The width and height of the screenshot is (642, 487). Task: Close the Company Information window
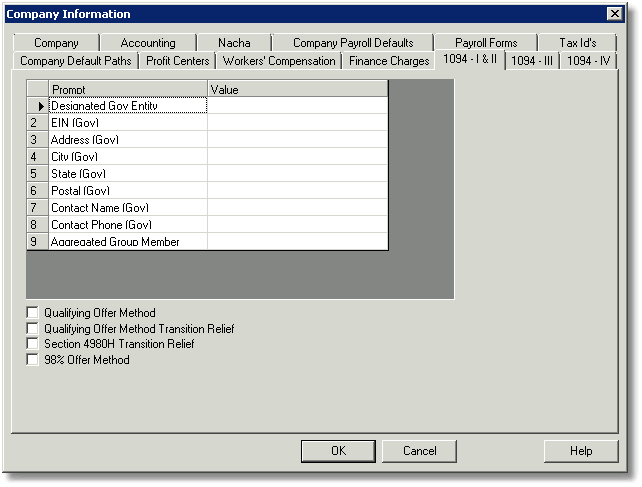pyautogui.click(x=615, y=14)
